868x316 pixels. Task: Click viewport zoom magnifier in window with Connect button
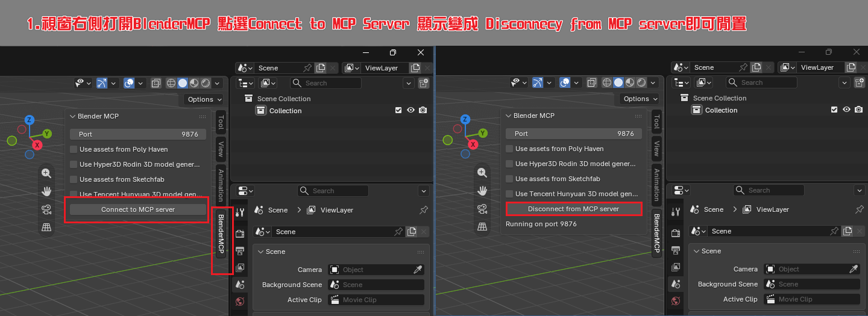click(46, 173)
